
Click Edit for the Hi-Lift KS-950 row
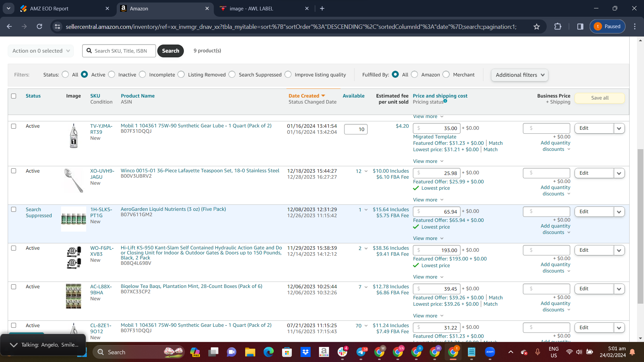(x=594, y=250)
